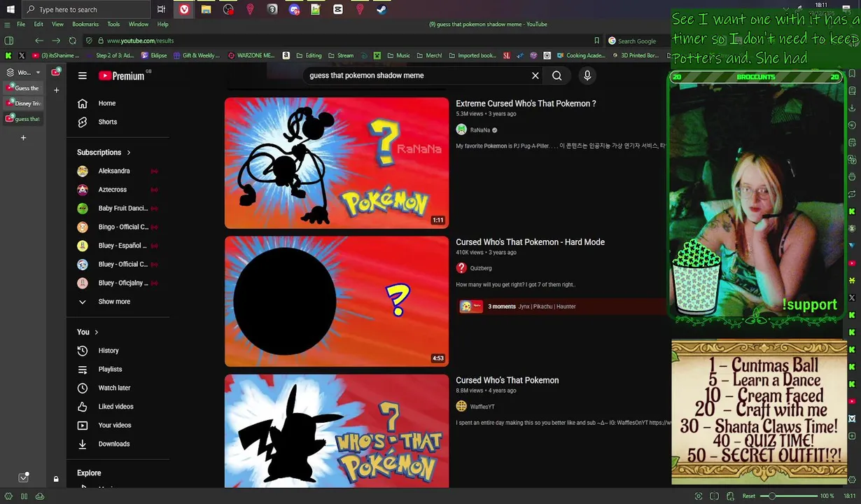Clear the YouTube search box with X
This screenshot has width=861, height=504.
pyautogui.click(x=535, y=76)
